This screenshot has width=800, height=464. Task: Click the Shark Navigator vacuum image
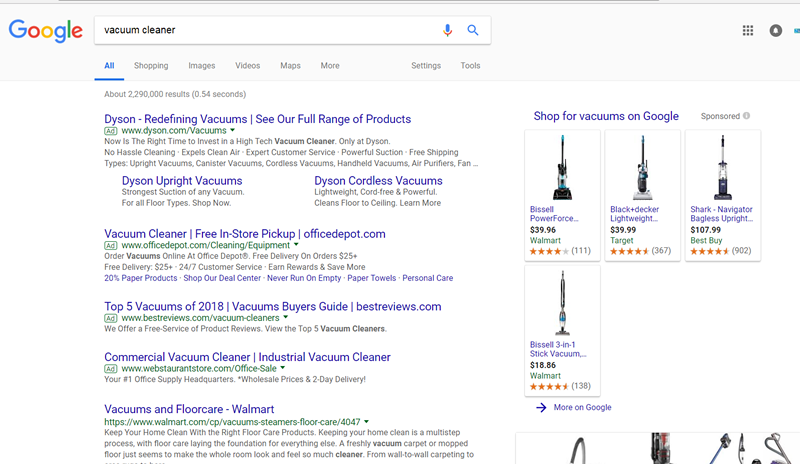click(x=722, y=167)
